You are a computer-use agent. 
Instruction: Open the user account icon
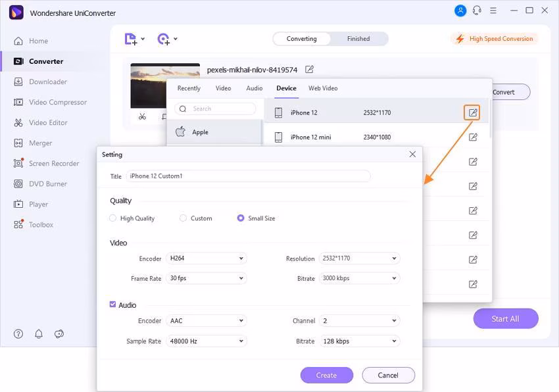tap(460, 11)
